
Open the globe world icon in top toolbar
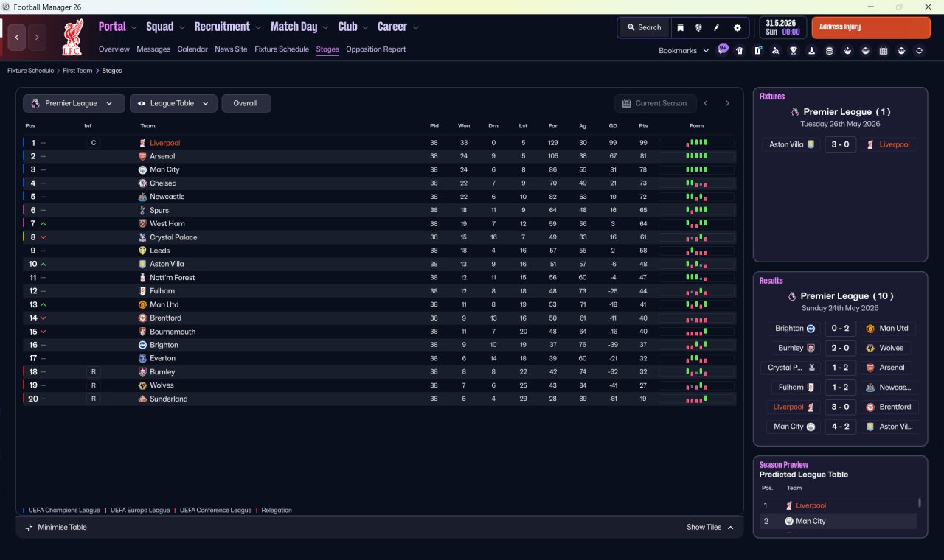tap(698, 27)
